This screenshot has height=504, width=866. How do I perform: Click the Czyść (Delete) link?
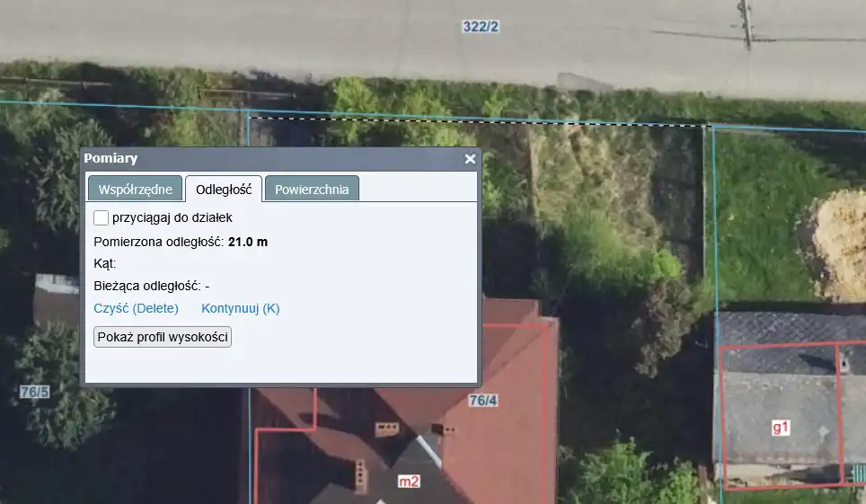pos(136,308)
